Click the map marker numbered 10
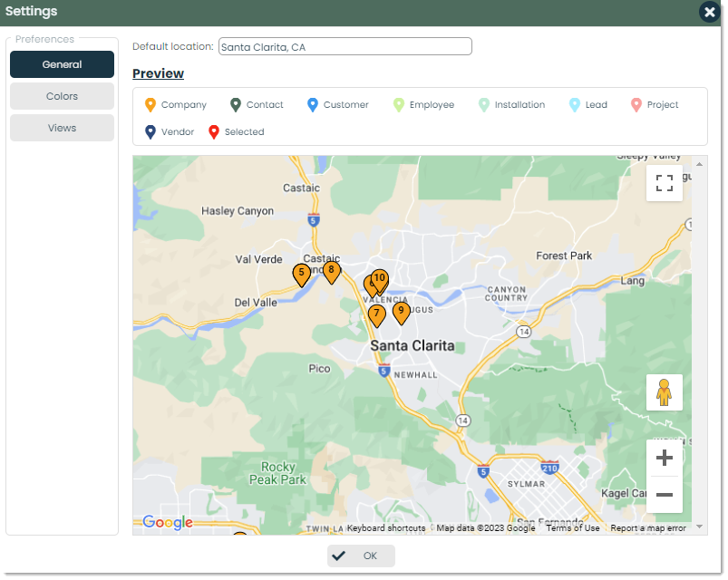Screen dimensions: 728x580 [x=380, y=280]
